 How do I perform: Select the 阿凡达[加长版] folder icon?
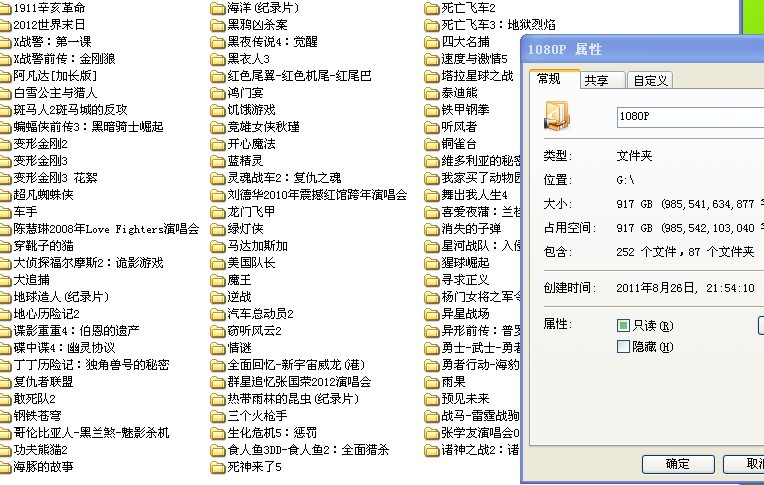6,76
